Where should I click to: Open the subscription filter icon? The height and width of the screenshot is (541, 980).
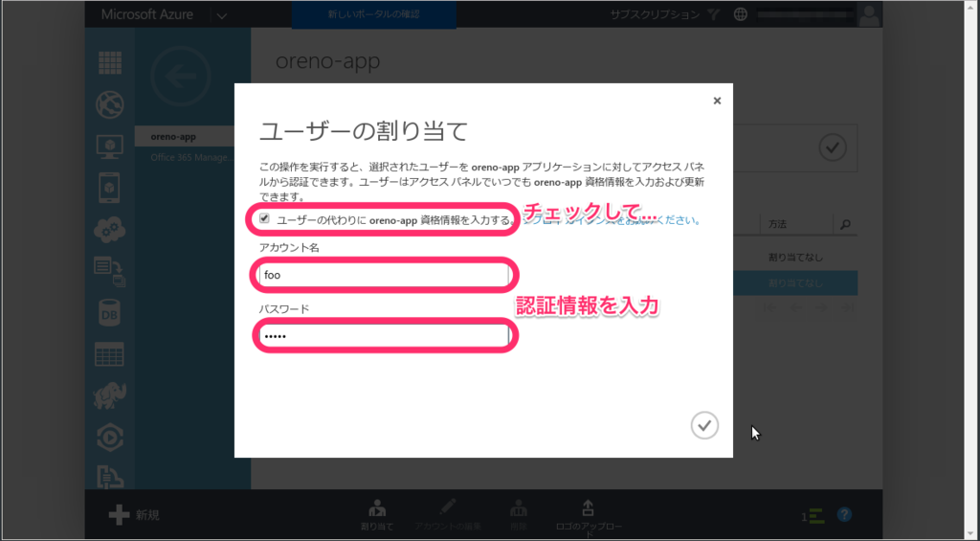point(713,14)
